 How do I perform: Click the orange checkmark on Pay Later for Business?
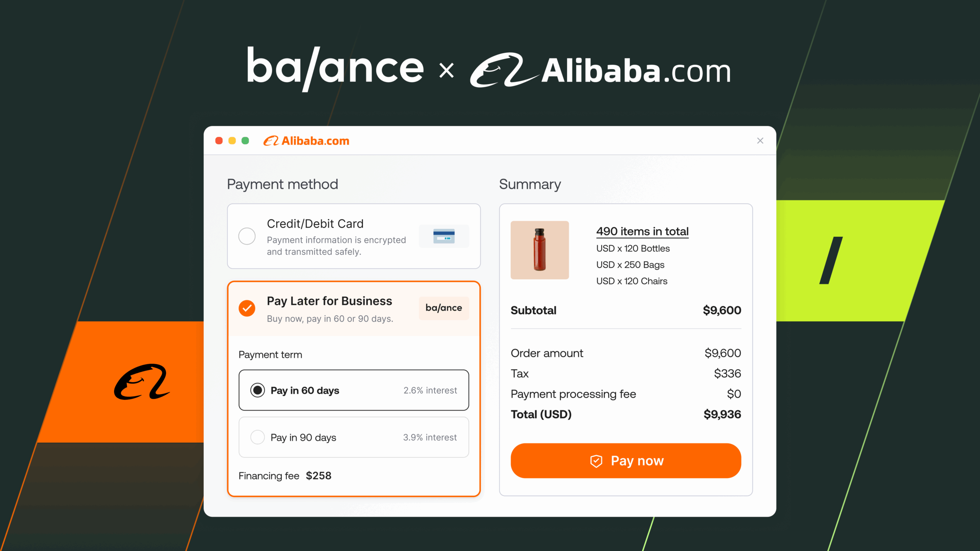pyautogui.click(x=247, y=308)
